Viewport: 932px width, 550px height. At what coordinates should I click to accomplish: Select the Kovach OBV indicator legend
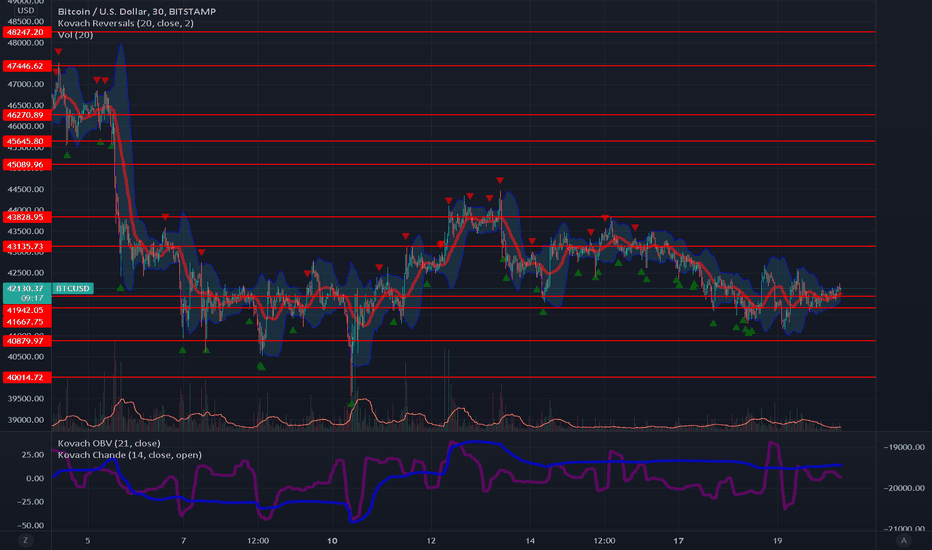point(109,443)
